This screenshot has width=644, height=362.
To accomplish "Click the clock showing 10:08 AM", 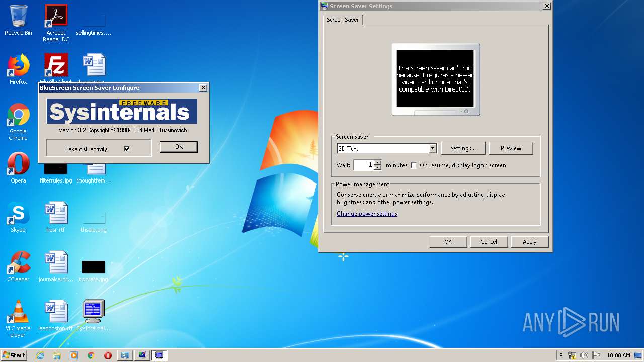I will click(x=618, y=355).
